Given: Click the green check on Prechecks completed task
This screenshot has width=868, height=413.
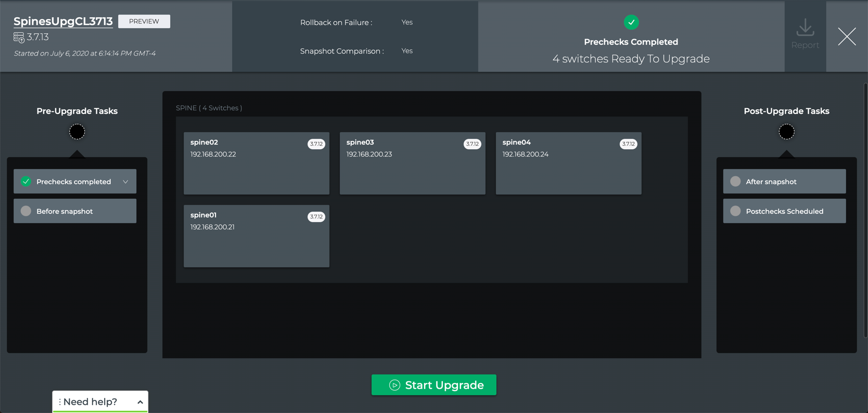Looking at the screenshot, I should point(26,182).
